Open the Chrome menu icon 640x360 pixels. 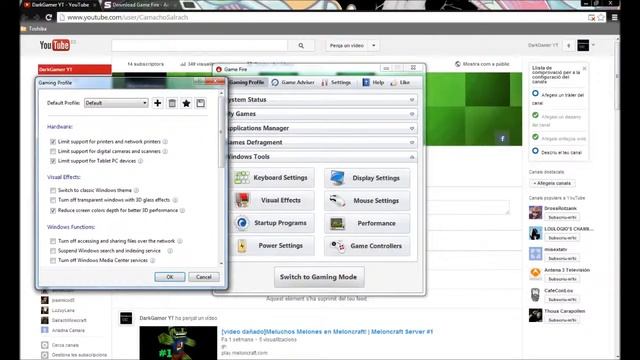pos(614,17)
